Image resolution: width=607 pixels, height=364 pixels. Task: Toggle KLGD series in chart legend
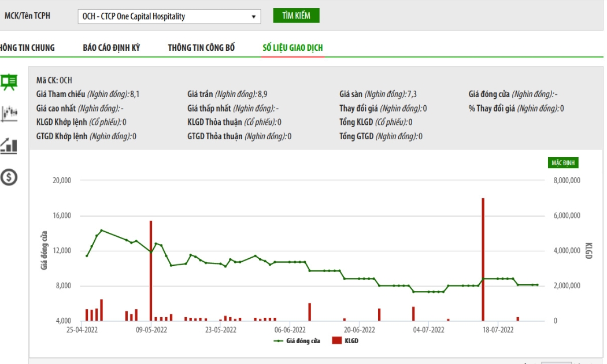(x=345, y=341)
